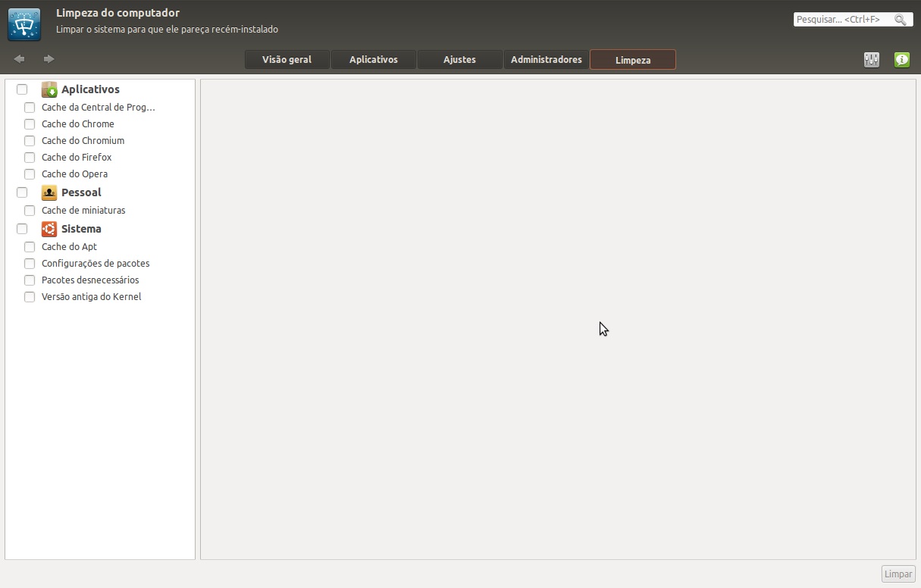
Task: Enable Cache da Central de Prog... checkbox
Action: click(x=30, y=108)
